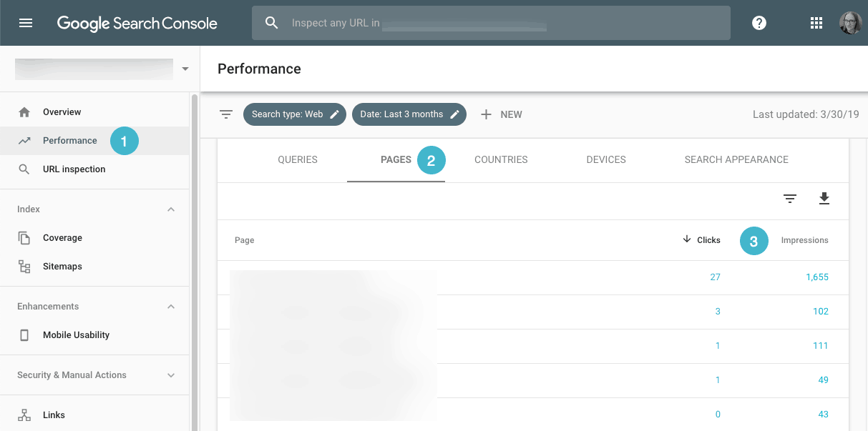Click the Inspect any URL search field
Viewport: 868px width, 431px height.
coord(491,23)
